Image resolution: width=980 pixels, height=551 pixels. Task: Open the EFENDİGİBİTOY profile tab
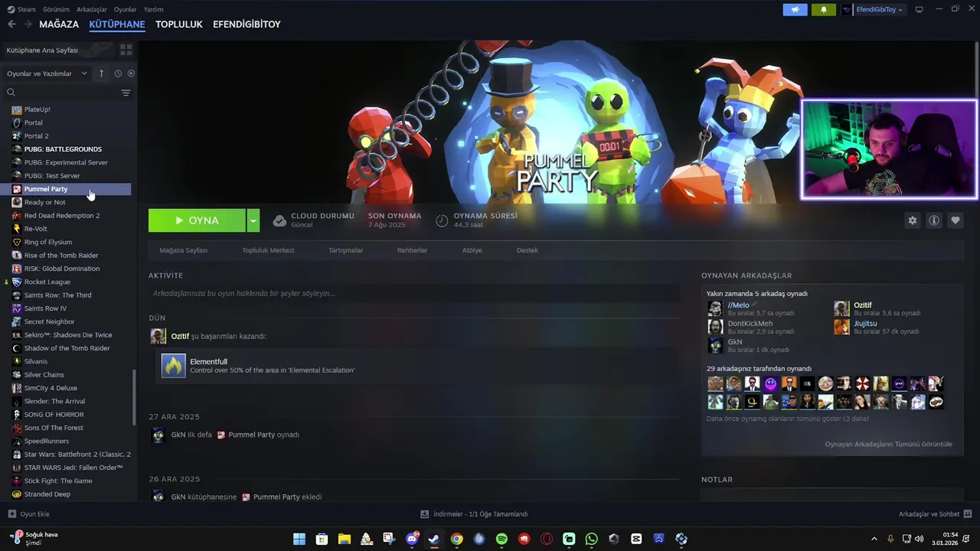247,24
